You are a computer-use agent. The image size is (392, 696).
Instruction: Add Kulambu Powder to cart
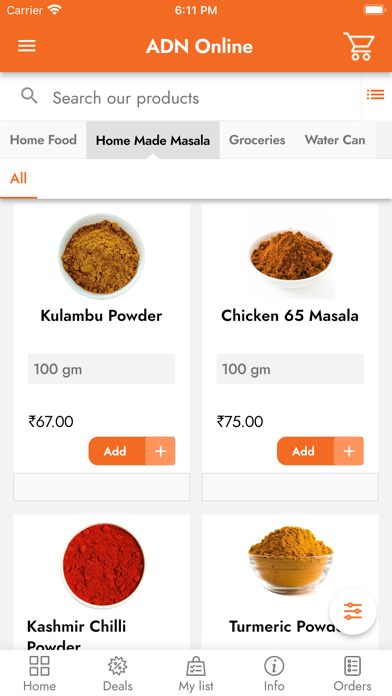[117, 451]
